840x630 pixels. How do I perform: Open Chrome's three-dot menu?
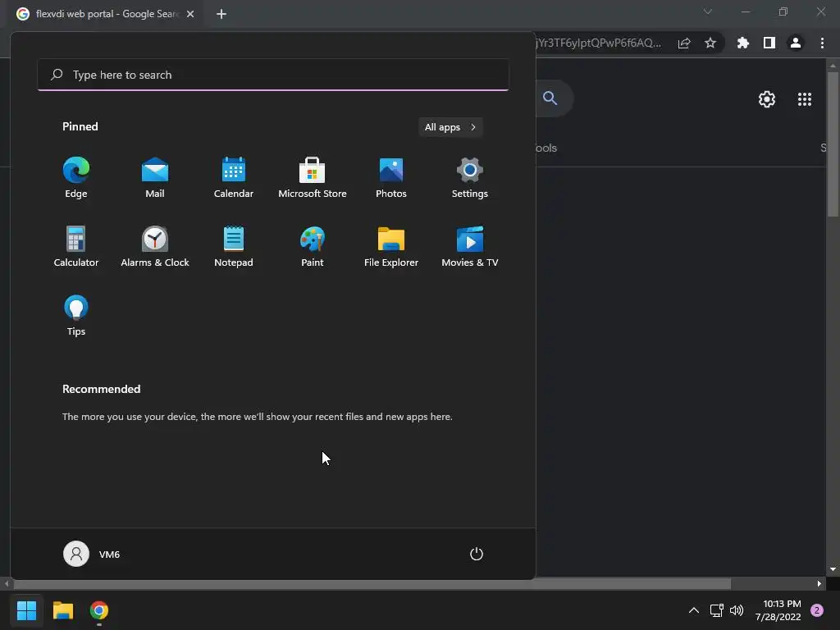click(x=822, y=43)
